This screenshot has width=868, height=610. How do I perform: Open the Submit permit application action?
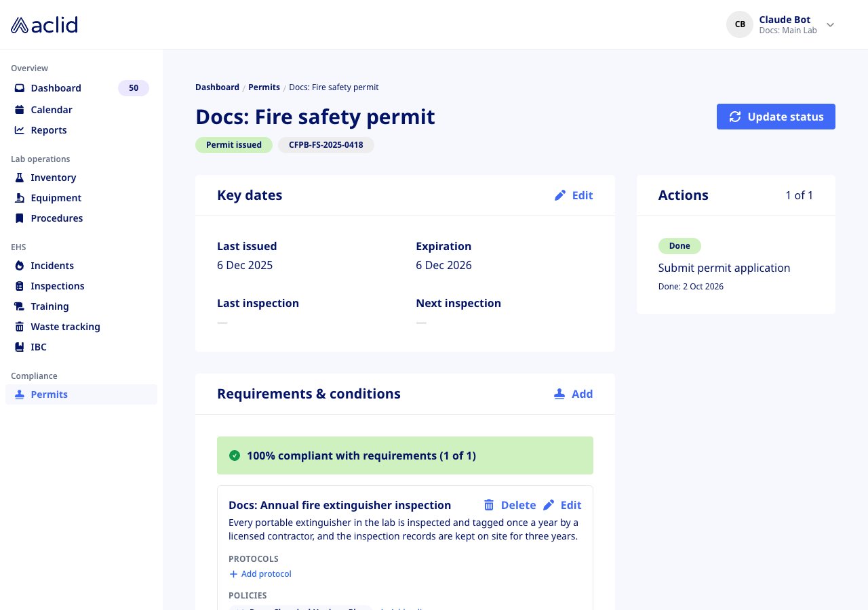pos(724,268)
